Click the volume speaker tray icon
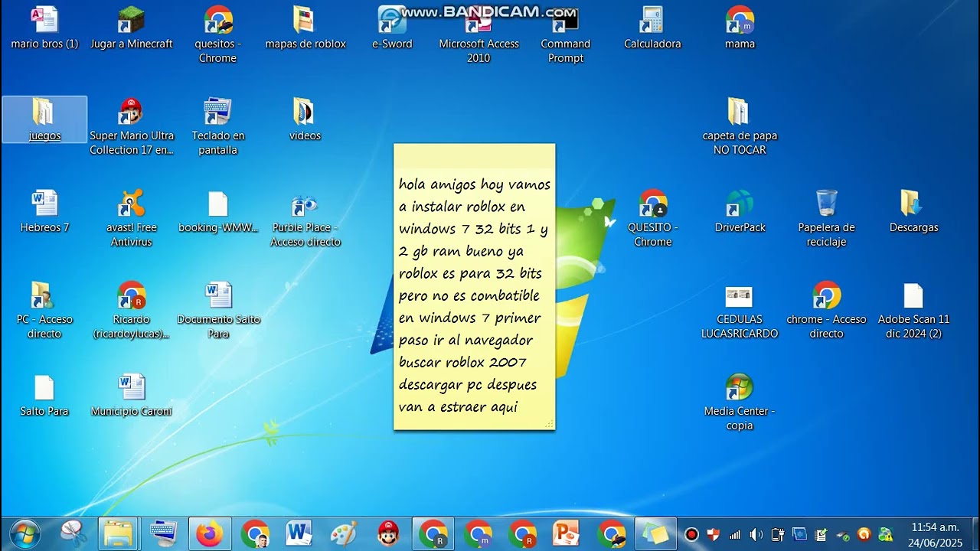 (x=756, y=534)
